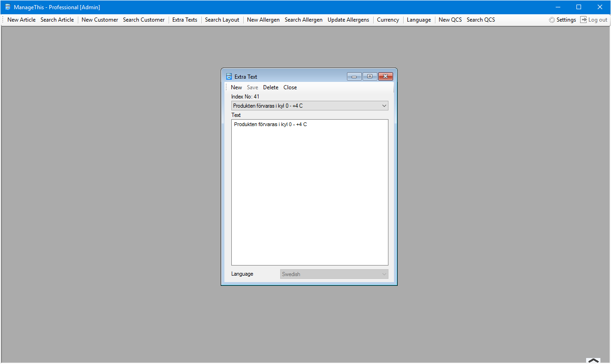Click the up-chevron icon at bottom right
The width and height of the screenshot is (611, 364).
593,360
